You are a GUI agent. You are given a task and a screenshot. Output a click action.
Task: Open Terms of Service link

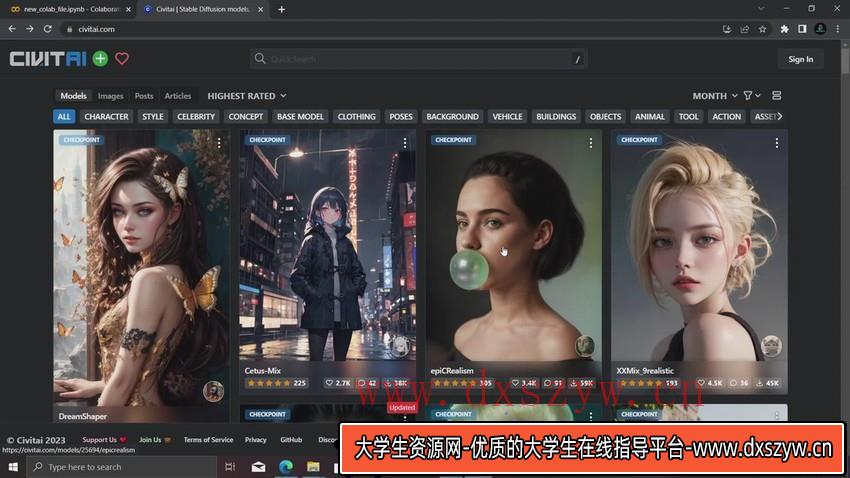coord(208,440)
